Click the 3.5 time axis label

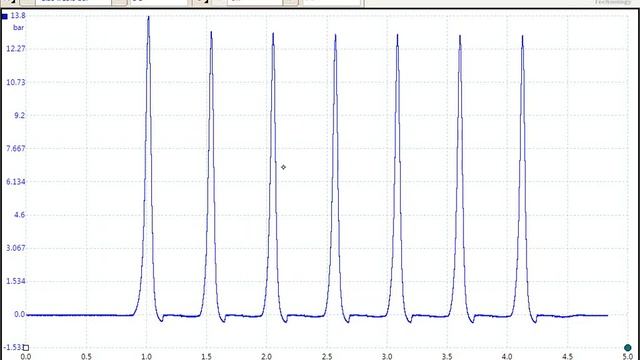(447, 357)
